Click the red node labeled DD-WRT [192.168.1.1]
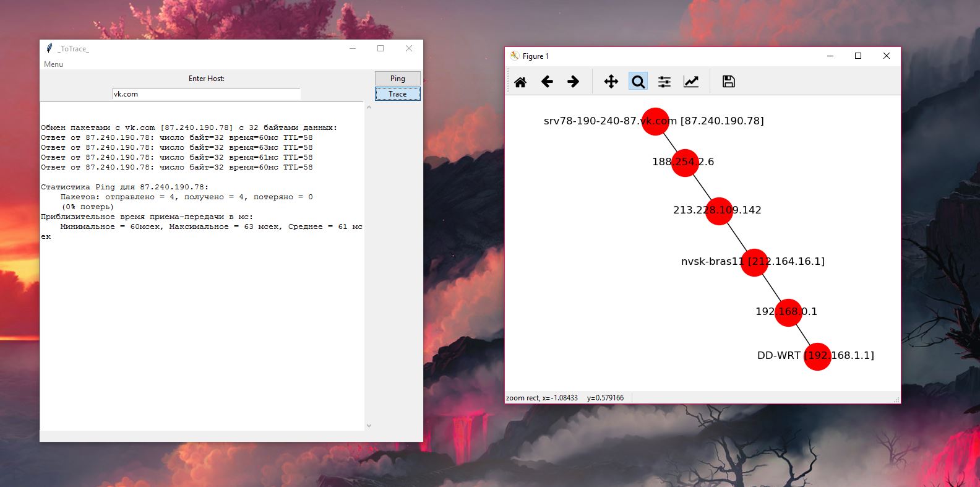The height and width of the screenshot is (487, 980). pyautogui.click(x=817, y=356)
